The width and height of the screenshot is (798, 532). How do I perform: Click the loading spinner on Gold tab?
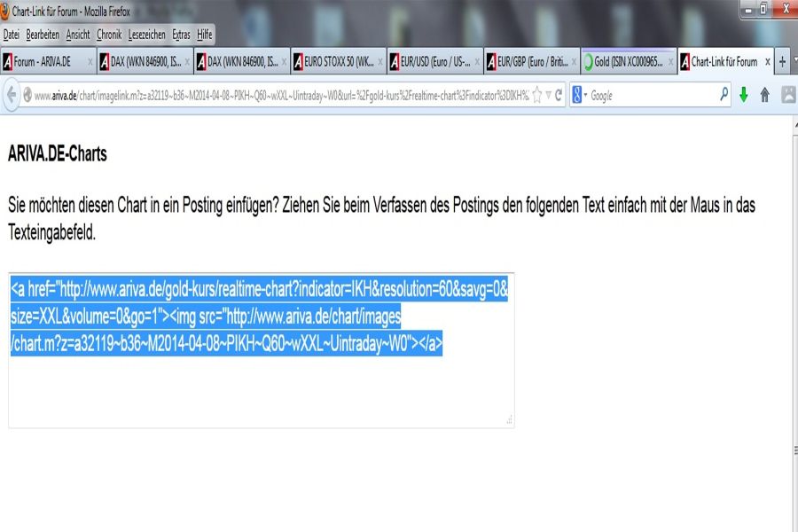point(589,62)
